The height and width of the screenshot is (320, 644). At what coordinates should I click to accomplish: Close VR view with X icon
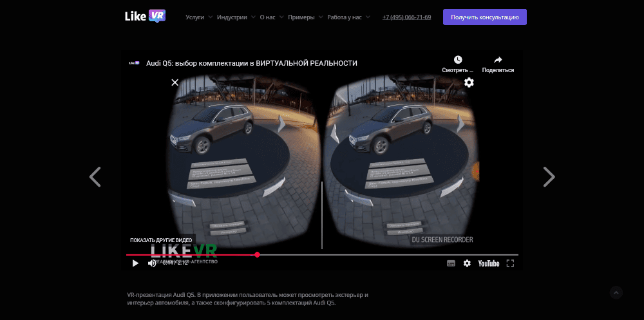coord(175,82)
